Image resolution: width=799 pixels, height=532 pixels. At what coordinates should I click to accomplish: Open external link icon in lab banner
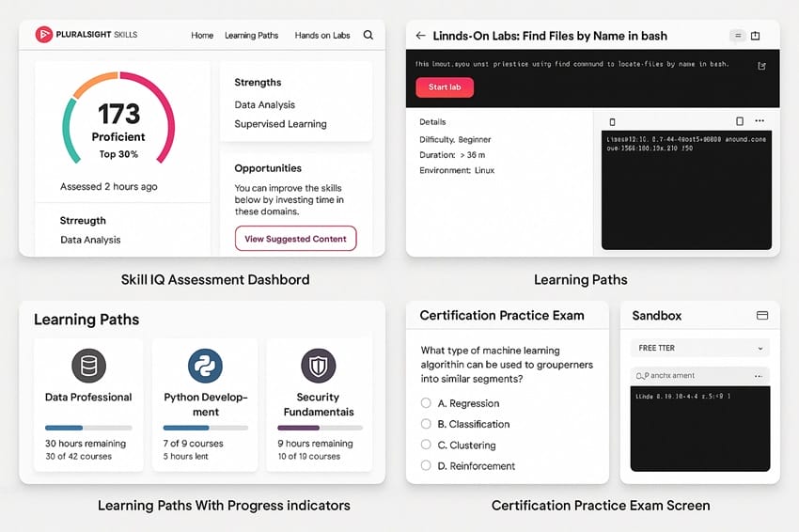tap(761, 66)
